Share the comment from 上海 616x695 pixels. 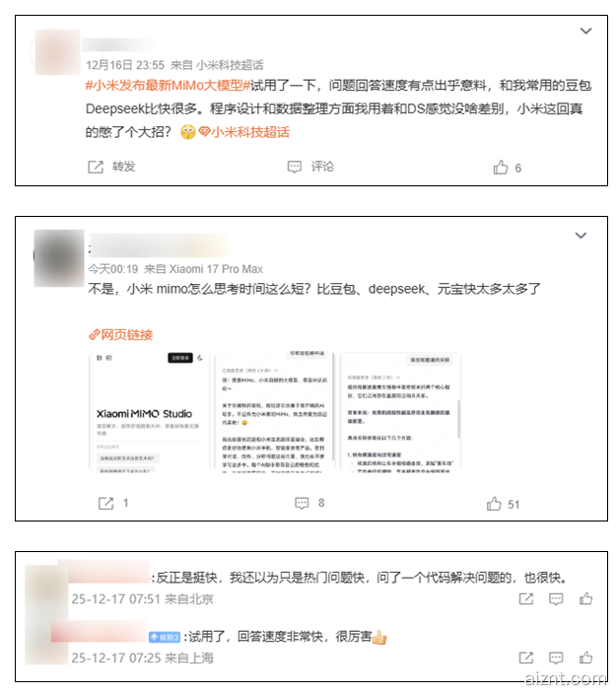[526, 658]
